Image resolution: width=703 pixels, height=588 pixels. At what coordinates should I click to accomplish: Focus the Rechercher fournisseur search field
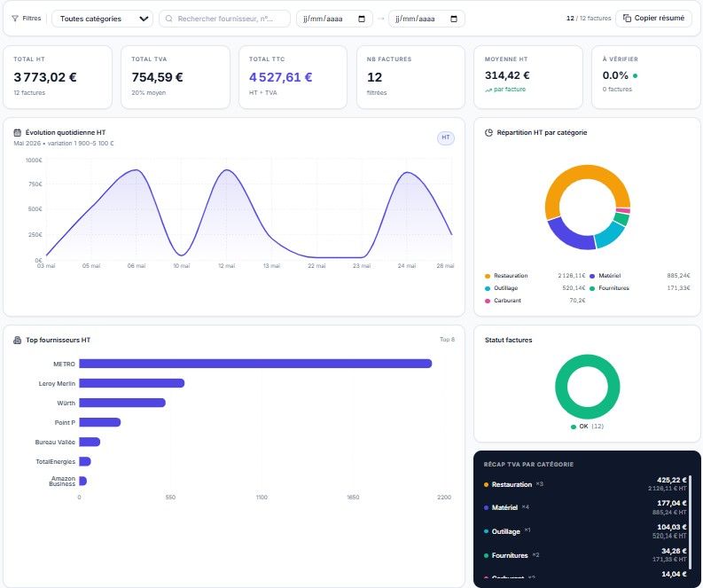[224, 19]
